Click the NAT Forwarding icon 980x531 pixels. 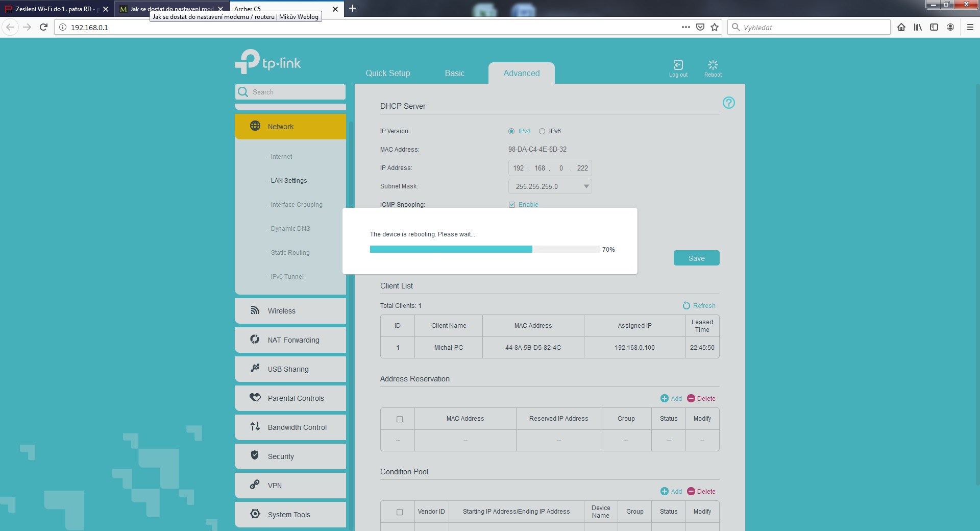(255, 340)
